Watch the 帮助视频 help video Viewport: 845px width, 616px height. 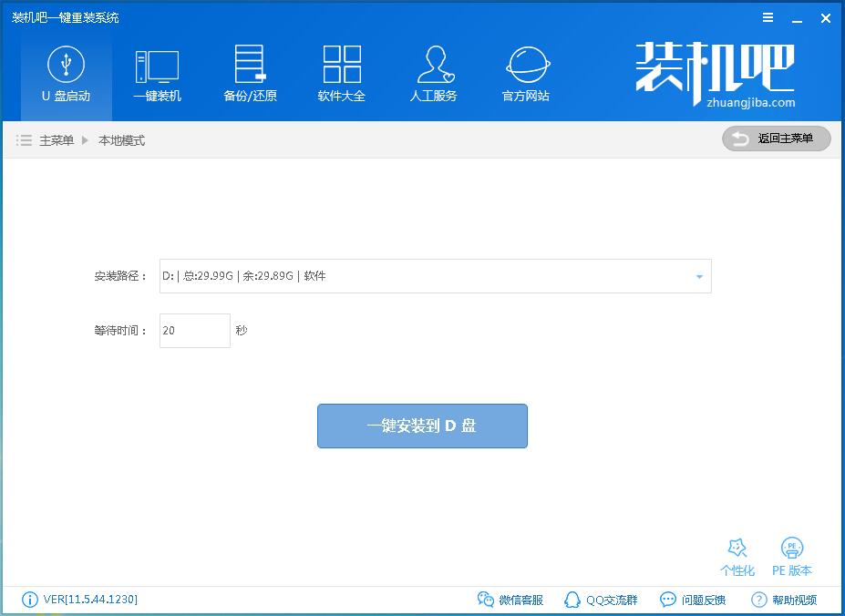pyautogui.click(x=784, y=600)
